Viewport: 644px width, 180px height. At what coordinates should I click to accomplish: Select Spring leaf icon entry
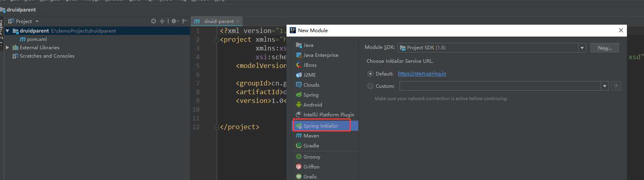(299, 95)
